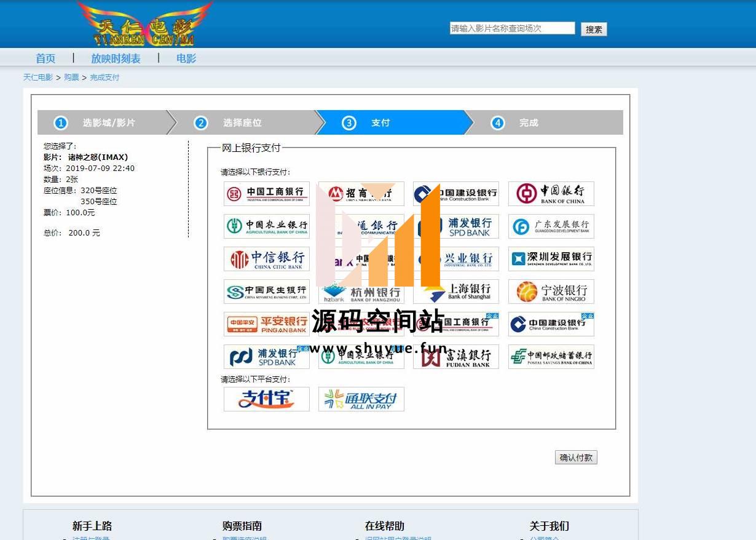756x540 pixels.
Task: Select 中国工商银行 (ICBC) personal bank logo
Action: pos(267,194)
